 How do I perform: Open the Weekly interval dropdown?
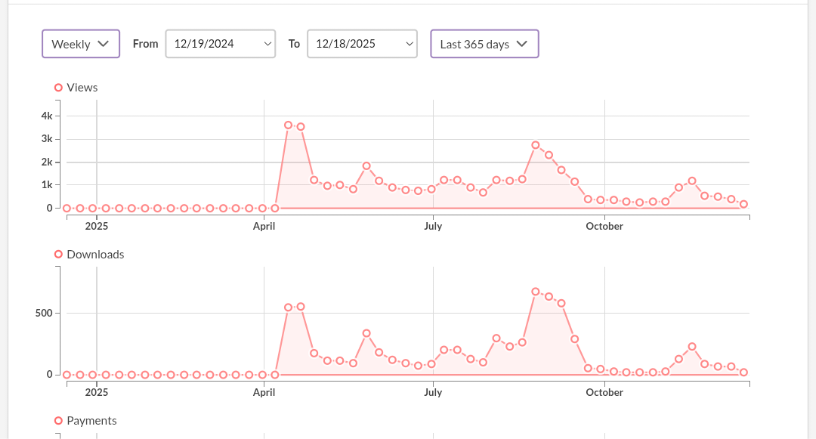[81, 44]
